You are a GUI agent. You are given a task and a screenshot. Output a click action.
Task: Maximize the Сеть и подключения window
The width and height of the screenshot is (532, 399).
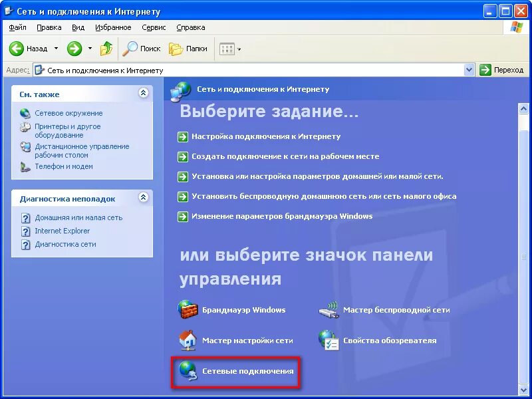[x=505, y=12]
